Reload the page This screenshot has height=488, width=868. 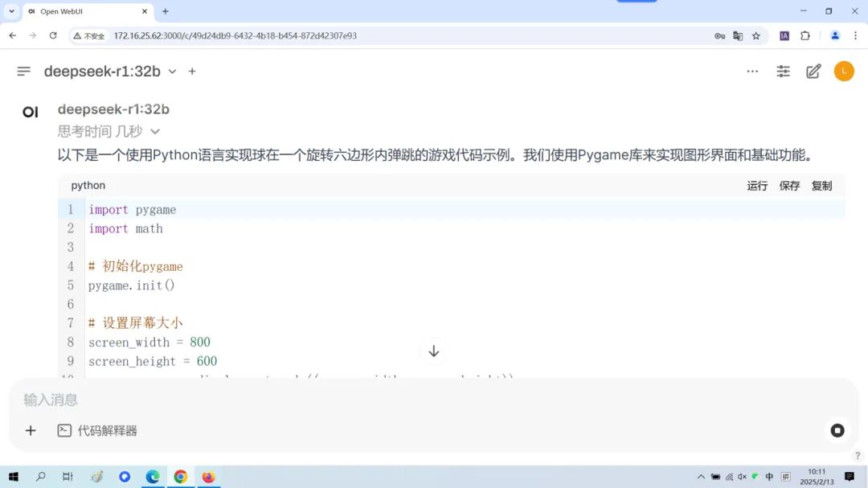(x=53, y=35)
